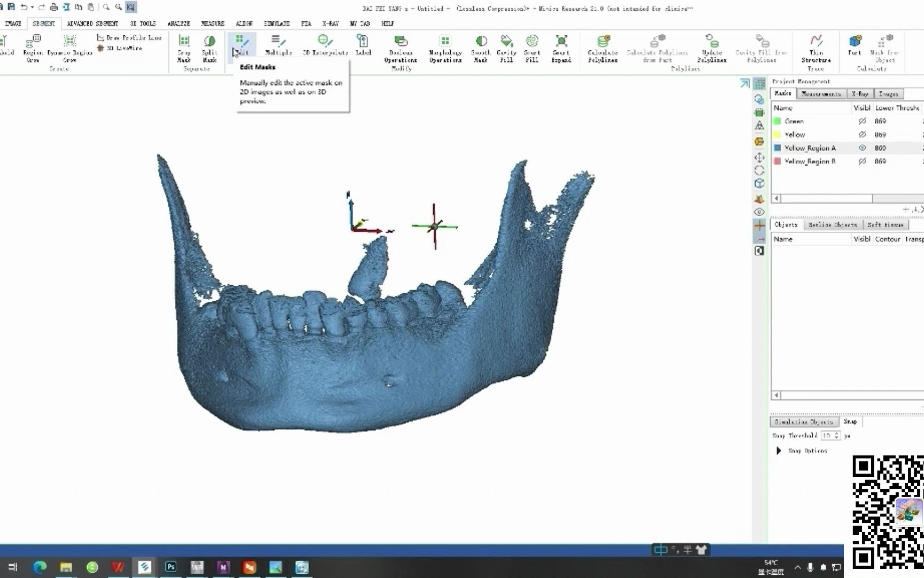Select the Crop Mask tool

(x=184, y=48)
